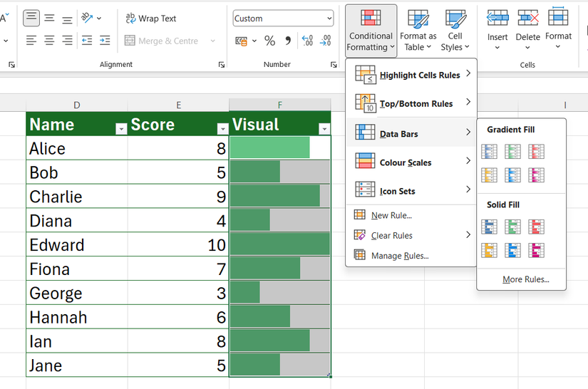Open the Alignment settings dialog launcher
588x389 pixels.
[x=222, y=65]
